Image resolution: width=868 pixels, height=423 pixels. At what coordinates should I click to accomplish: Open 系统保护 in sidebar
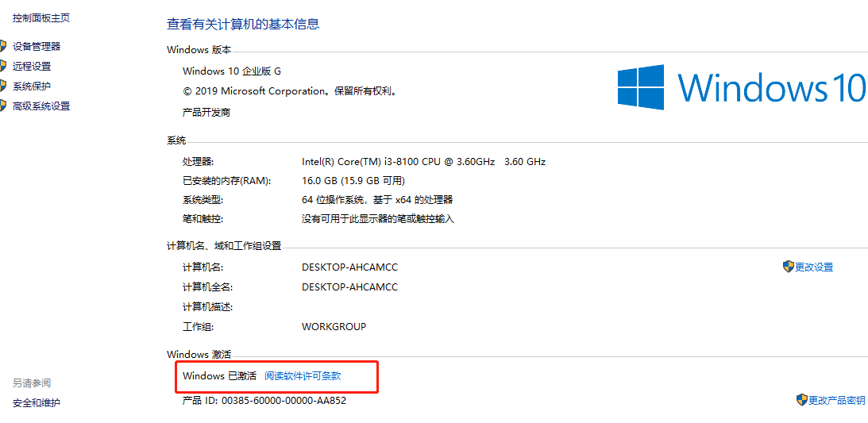click(32, 87)
